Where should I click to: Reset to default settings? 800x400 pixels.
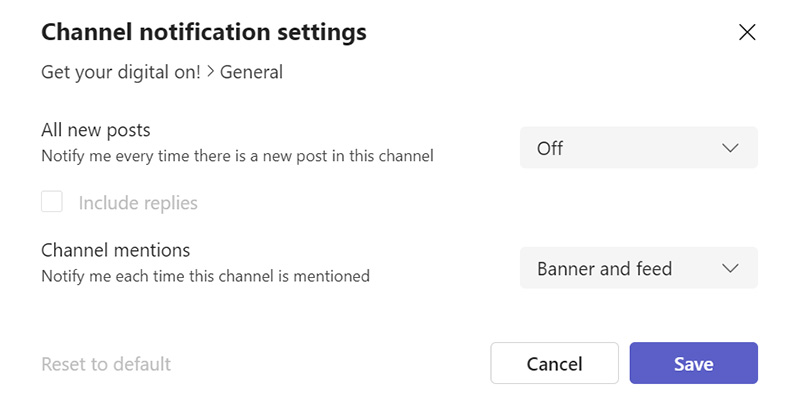click(106, 364)
